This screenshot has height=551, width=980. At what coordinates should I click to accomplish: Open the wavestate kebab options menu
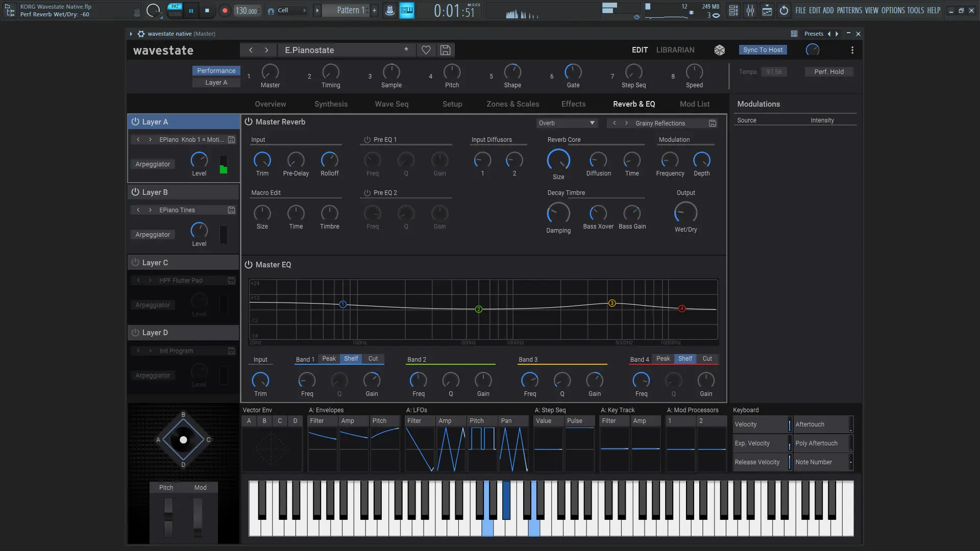point(852,50)
